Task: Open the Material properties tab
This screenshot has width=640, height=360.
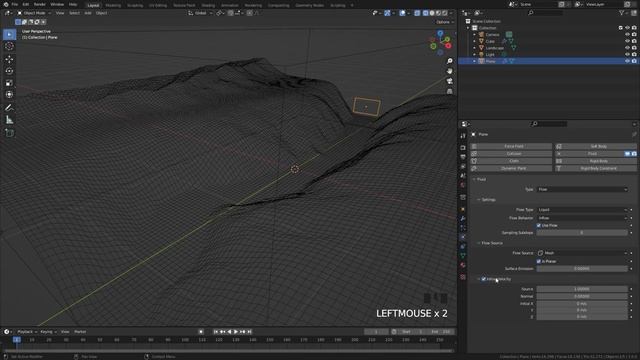Action: click(463, 265)
